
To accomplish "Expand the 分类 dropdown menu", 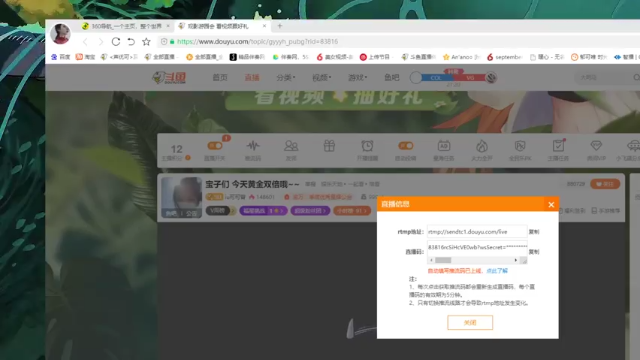I will (285, 78).
